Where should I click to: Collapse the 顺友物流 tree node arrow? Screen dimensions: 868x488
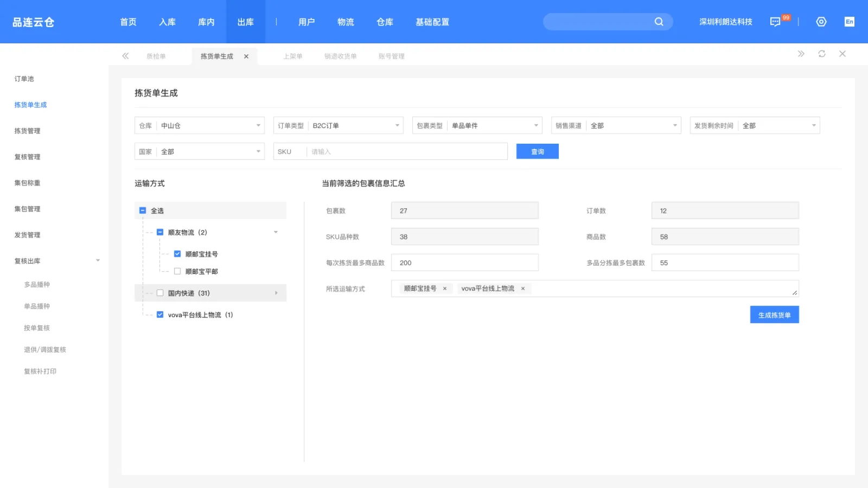pyautogui.click(x=276, y=232)
